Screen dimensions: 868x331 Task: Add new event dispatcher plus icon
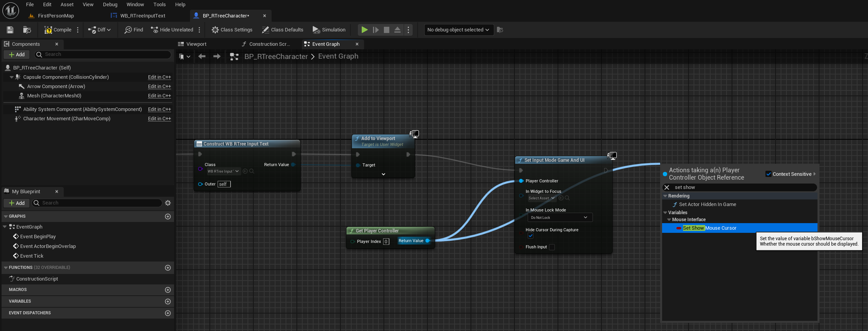pos(168,313)
